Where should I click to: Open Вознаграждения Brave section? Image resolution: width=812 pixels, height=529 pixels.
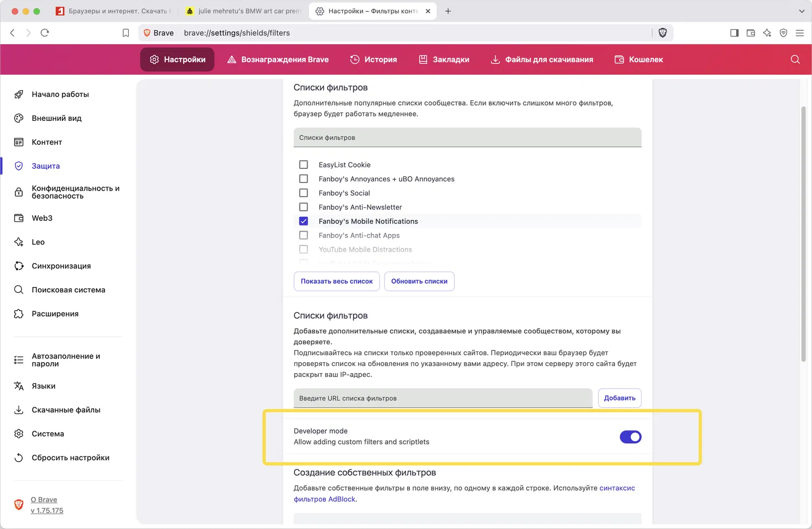pos(278,60)
